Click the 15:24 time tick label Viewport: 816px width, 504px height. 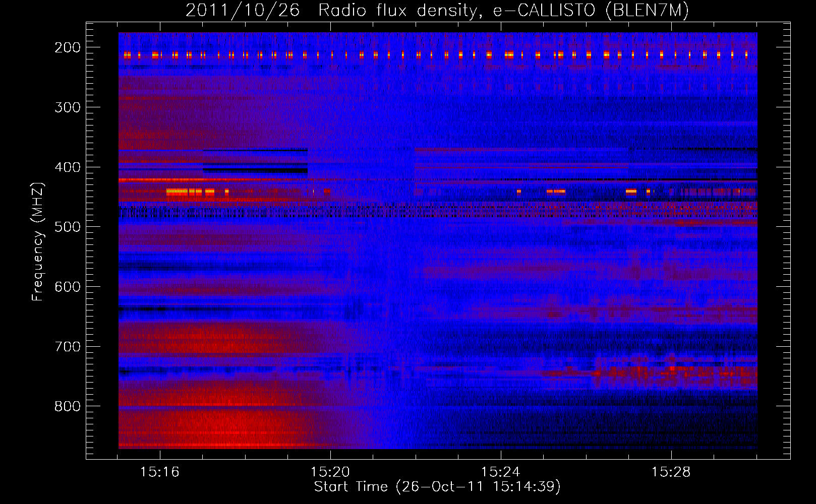click(x=501, y=472)
